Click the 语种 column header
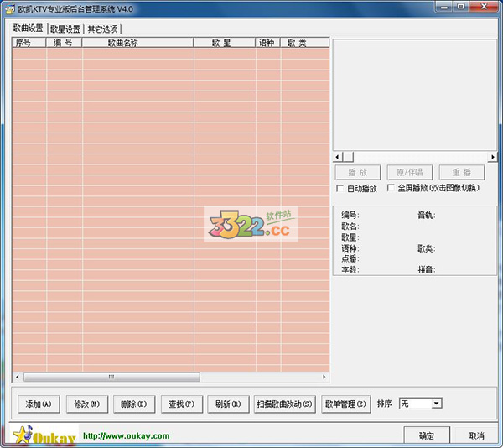503x448 pixels. coord(268,43)
